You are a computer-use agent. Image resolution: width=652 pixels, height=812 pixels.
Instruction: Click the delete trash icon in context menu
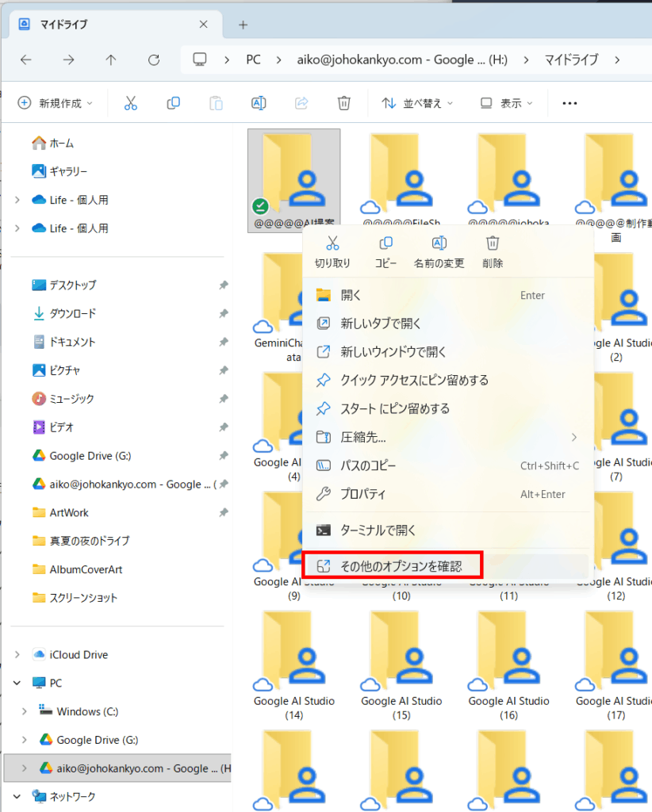pos(493,243)
